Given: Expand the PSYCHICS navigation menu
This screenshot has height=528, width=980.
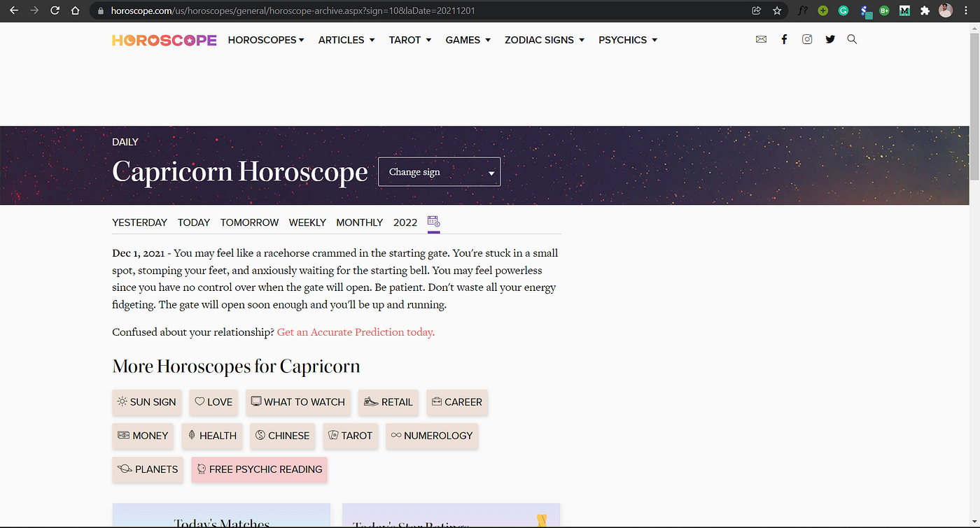Looking at the screenshot, I should [628, 40].
